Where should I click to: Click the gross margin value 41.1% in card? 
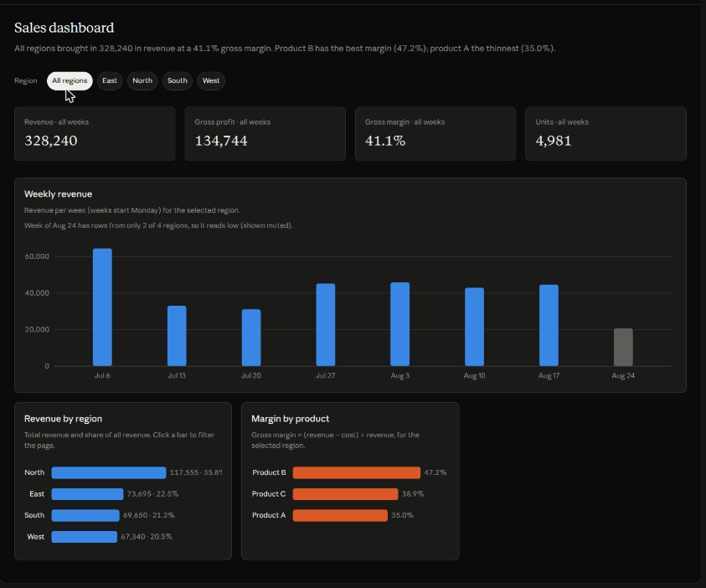point(385,141)
